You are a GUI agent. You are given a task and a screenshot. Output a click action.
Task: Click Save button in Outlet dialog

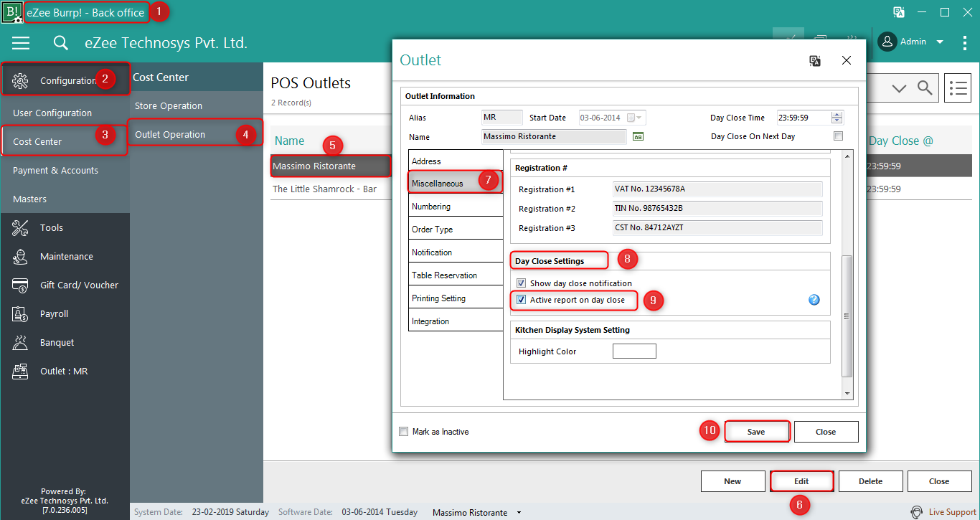pos(756,432)
